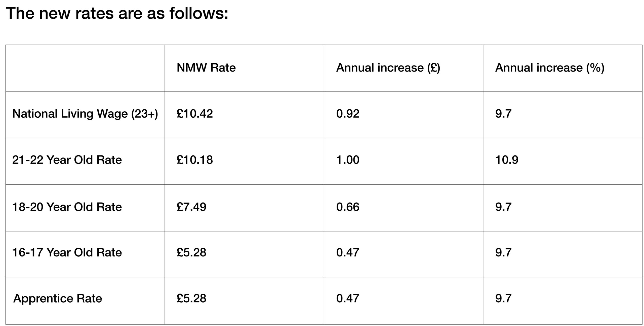This screenshot has height=326, width=644.
Task: Select the Annual increase (%) column header
Action: point(550,68)
